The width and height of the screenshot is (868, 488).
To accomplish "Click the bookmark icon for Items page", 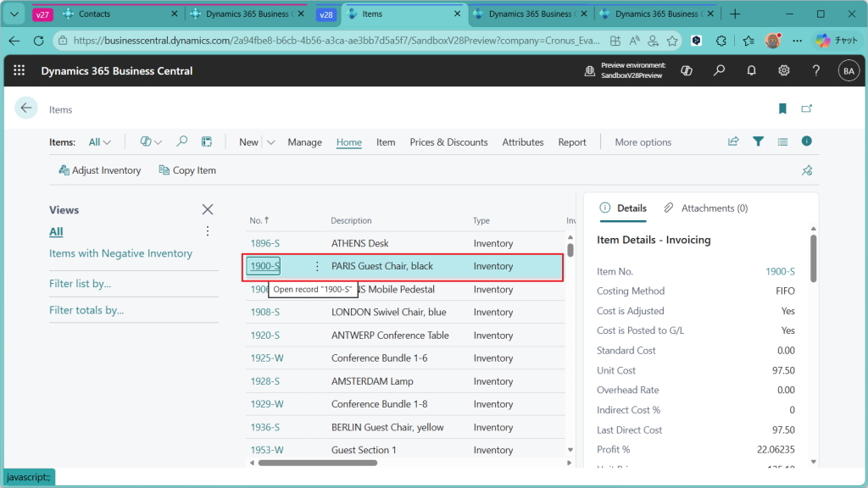I will tap(782, 108).
